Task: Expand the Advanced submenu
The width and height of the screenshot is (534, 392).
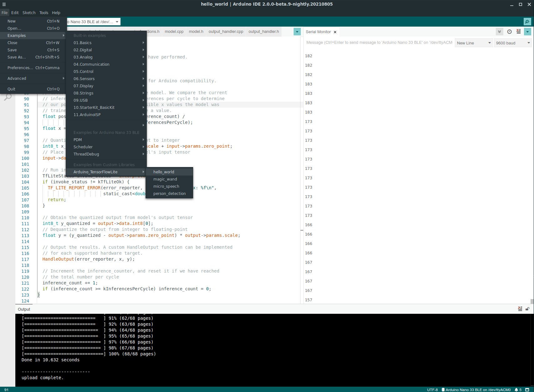Action: point(33,78)
